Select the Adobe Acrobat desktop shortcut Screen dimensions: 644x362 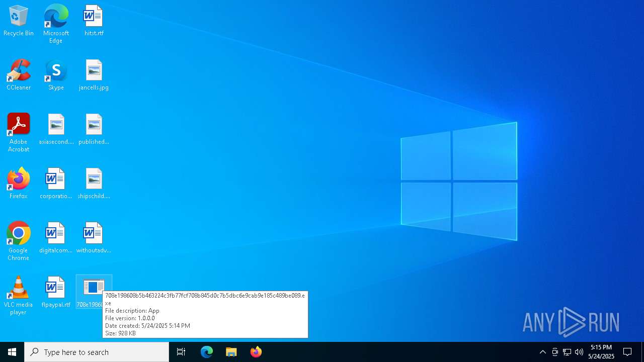(19, 133)
